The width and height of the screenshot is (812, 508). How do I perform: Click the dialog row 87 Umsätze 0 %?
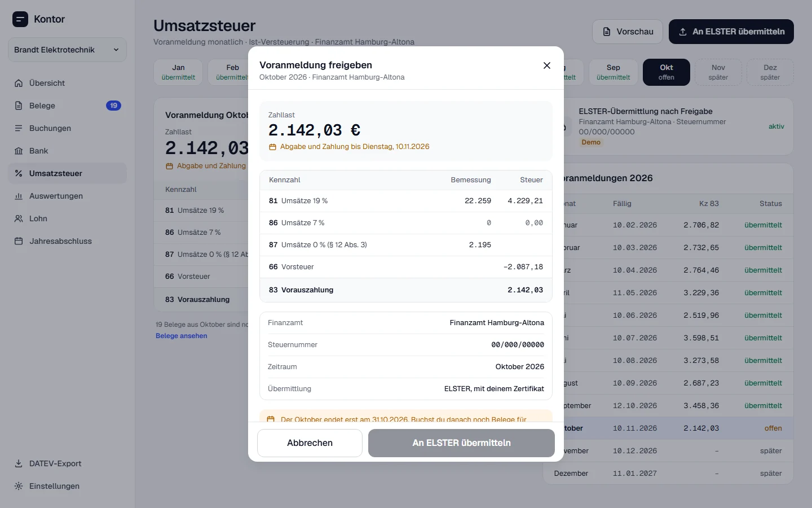tap(406, 245)
